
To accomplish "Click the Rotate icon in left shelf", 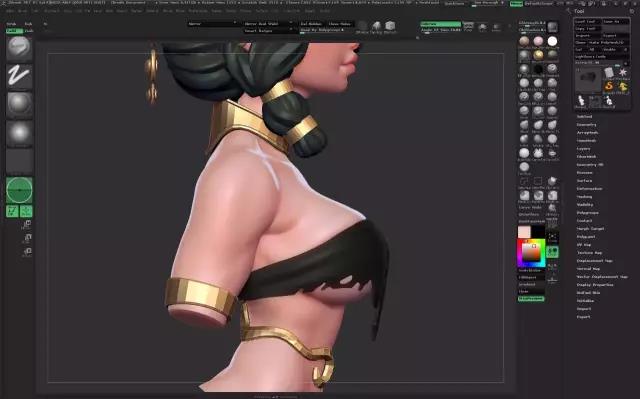I will 27,252.
